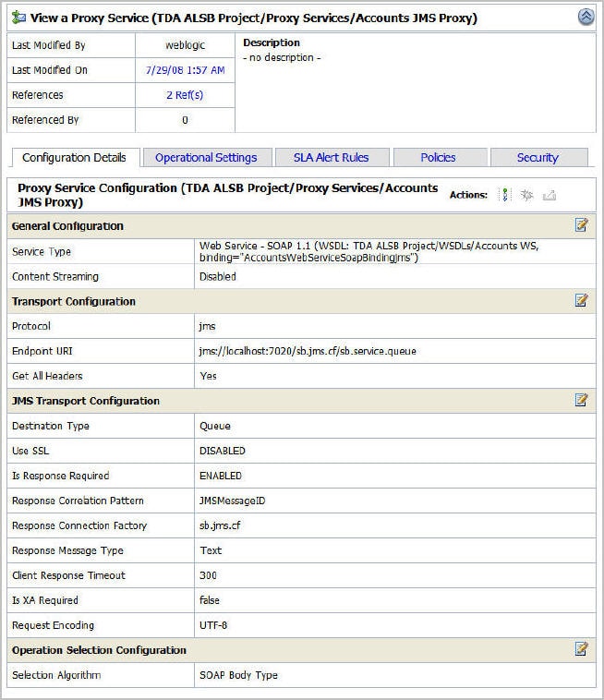Edit Operation Selection Configuration section
This screenshot has height=700, width=604.
pyautogui.click(x=581, y=648)
